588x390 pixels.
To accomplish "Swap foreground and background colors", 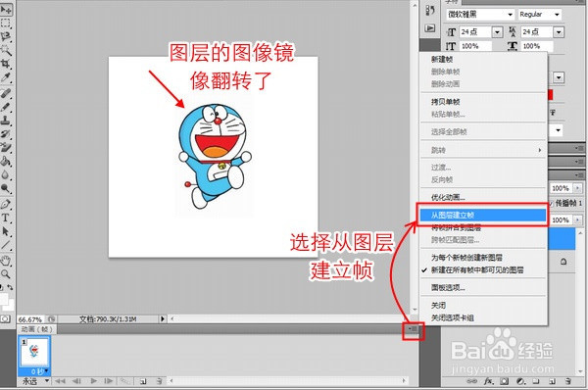I will coord(10,287).
